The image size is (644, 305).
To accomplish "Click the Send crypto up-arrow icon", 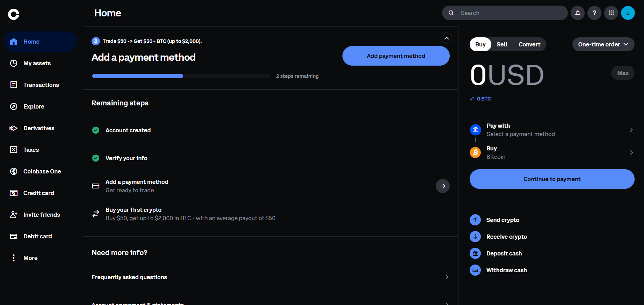I will [x=475, y=220].
